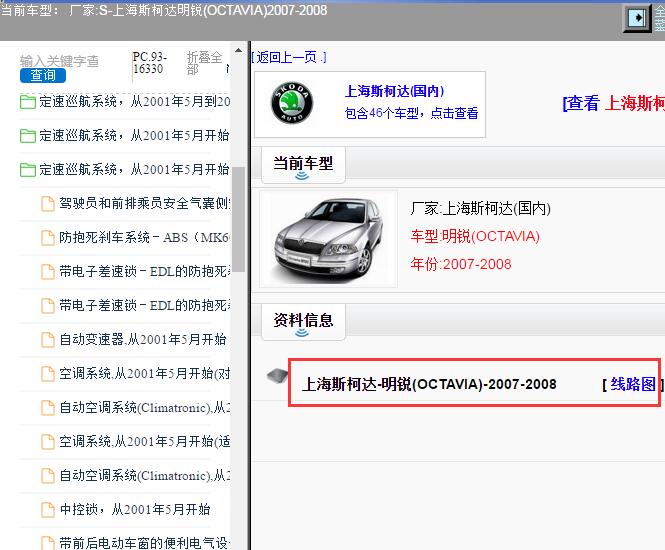
Task: Open 空调系统,从2001年5月开始(对 document
Action: [x=145, y=374]
